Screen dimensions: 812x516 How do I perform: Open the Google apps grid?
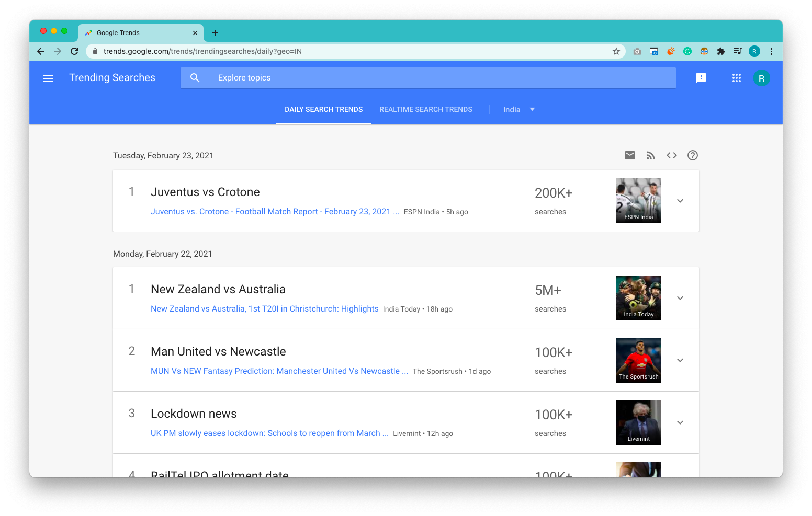tap(737, 78)
